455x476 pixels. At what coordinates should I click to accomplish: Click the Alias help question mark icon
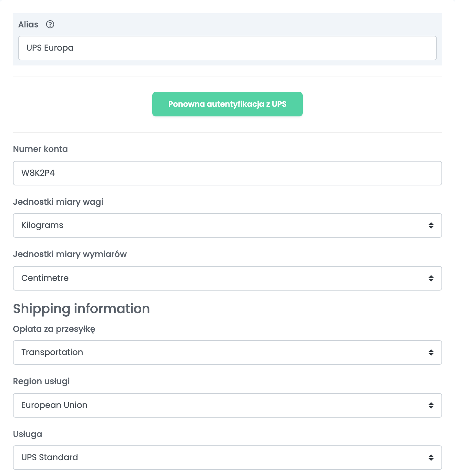click(x=50, y=25)
